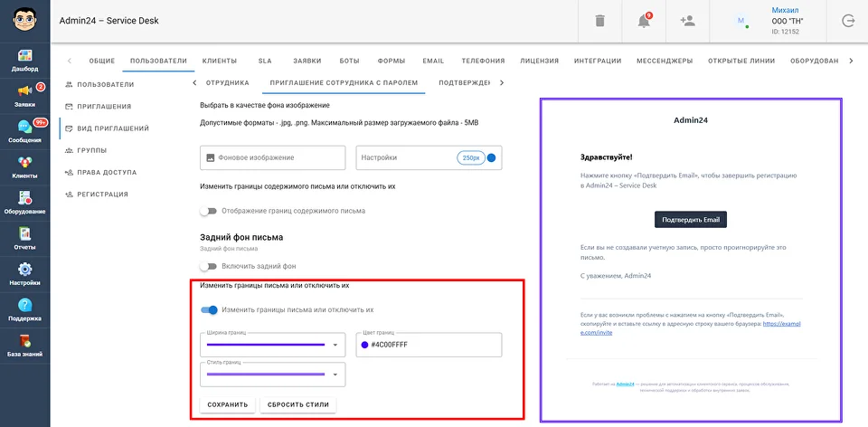This screenshot has height=427, width=868.
Task: Click the Сохранить button
Action: [228, 405]
